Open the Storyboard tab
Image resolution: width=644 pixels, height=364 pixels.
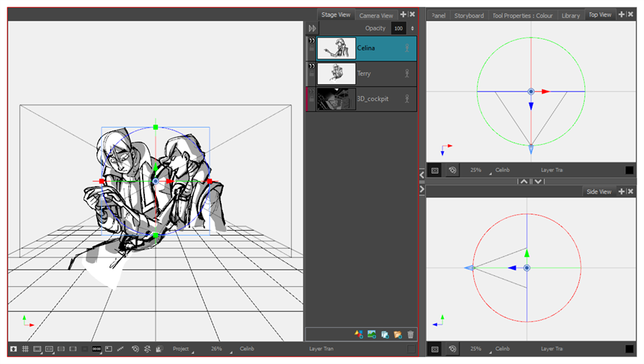click(x=468, y=15)
